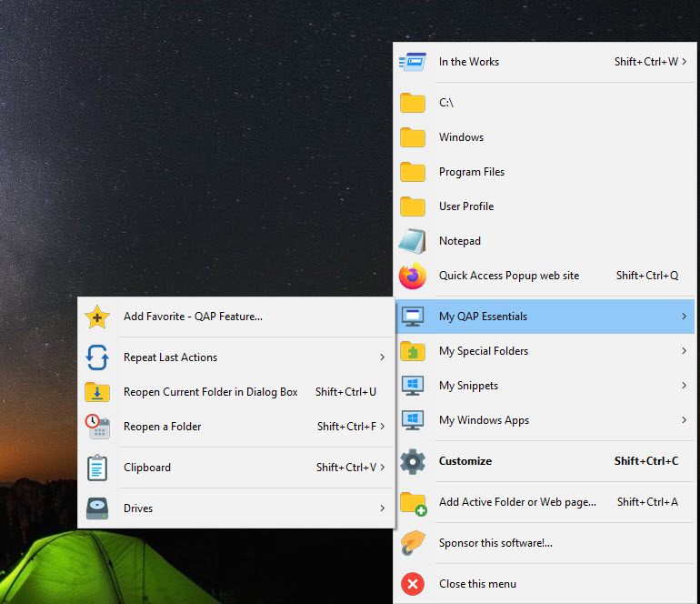700x604 pixels.
Task: Expand the Clipboard submenu arrow
Action: [382, 468]
